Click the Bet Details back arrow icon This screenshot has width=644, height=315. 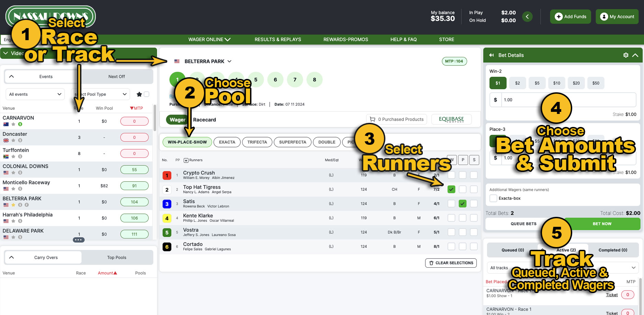click(492, 55)
